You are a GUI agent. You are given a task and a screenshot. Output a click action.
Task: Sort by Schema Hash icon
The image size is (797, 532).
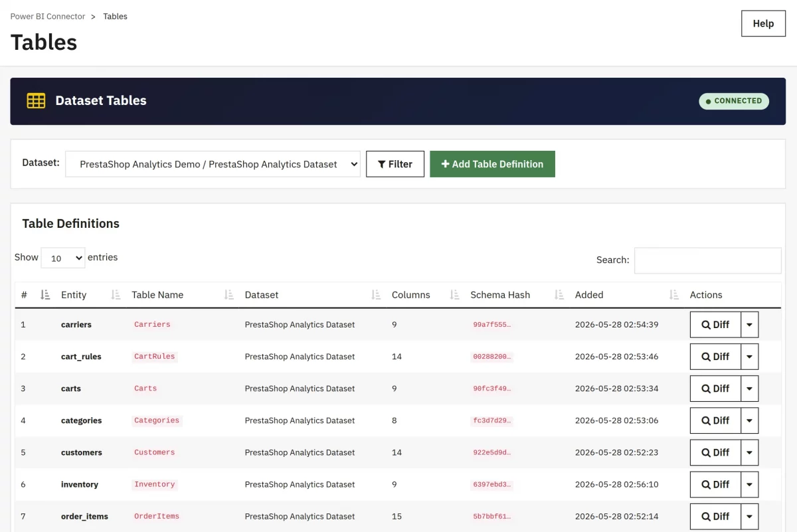point(559,295)
